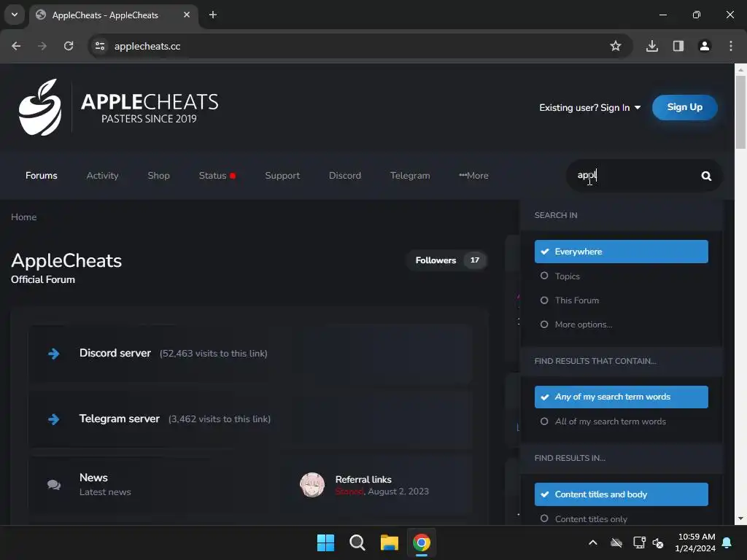Open File Explorer from the taskbar

point(390,542)
